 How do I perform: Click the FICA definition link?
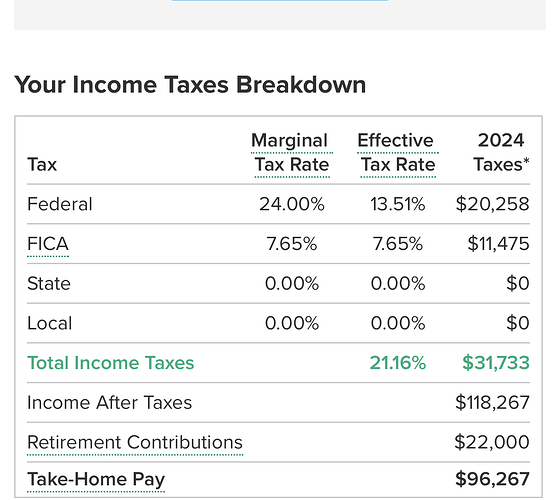tap(48, 244)
